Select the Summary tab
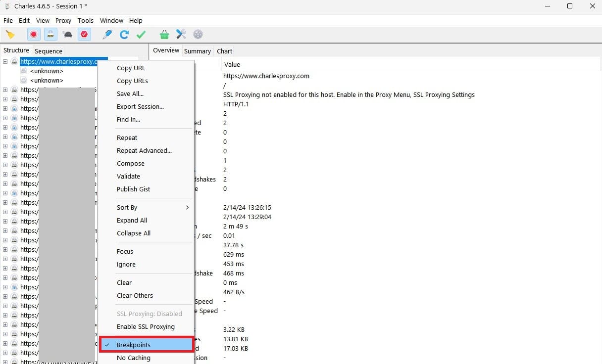 point(198,51)
